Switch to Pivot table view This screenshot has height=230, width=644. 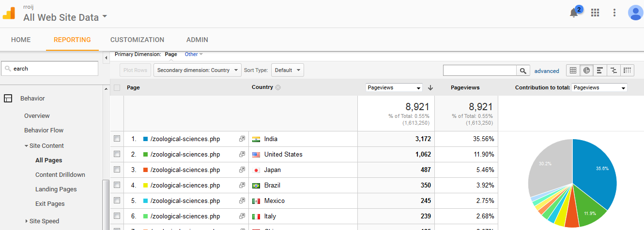(x=627, y=71)
